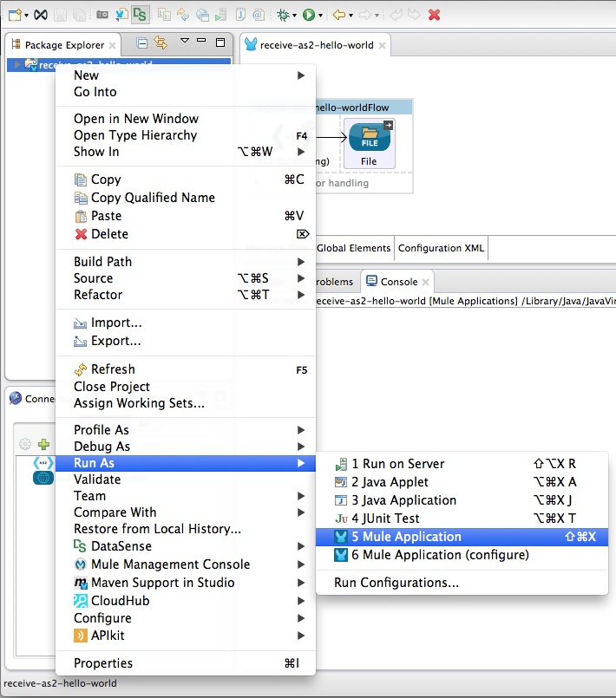Click the red X toolbar icon
This screenshot has width=616, height=698.
435,15
